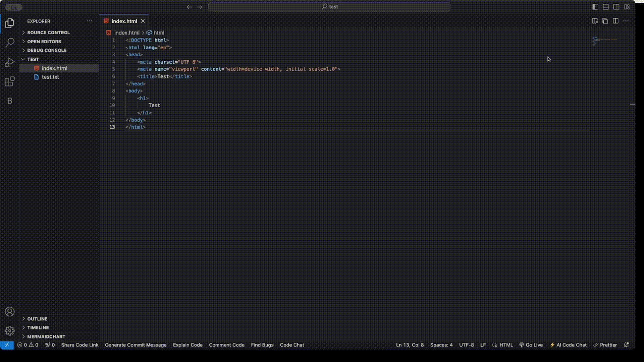Click the test search command field
Screen dimensions: 644x362
(329, 7)
